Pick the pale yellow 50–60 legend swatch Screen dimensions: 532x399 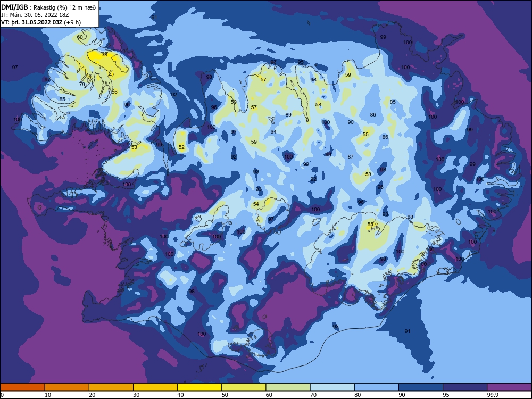coord(244,387)
